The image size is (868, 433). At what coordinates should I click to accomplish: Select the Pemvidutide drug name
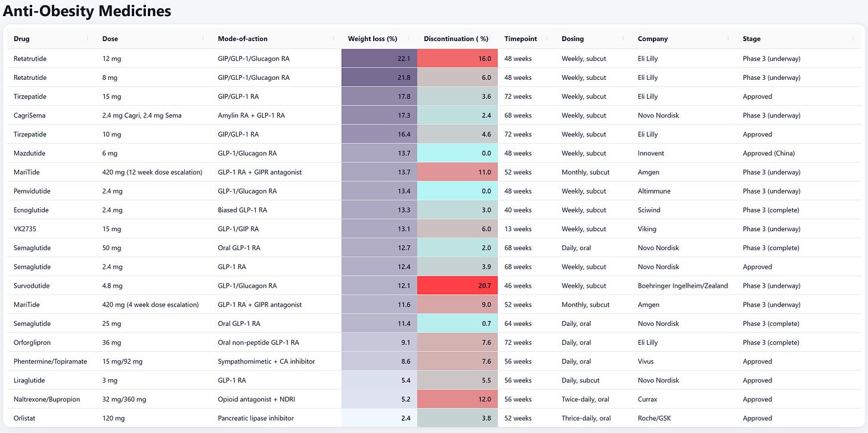pyautogui.click(x=33, y=191)
